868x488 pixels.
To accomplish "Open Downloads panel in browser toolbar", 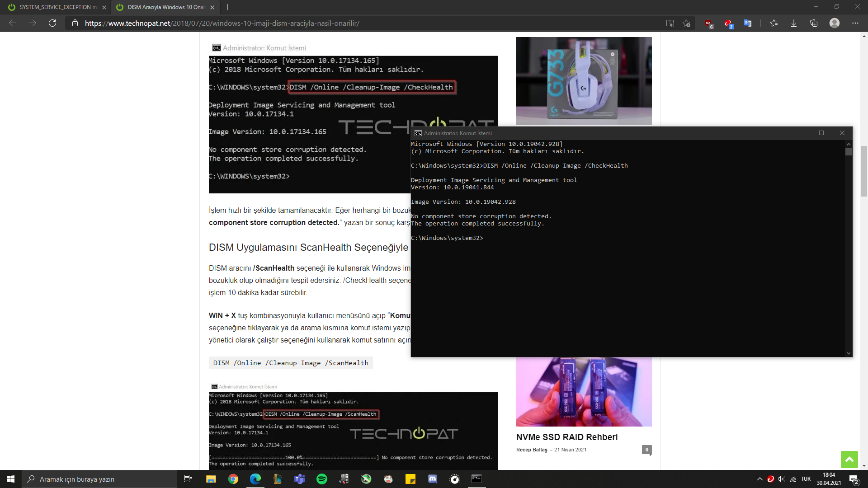I will [794, 23].
